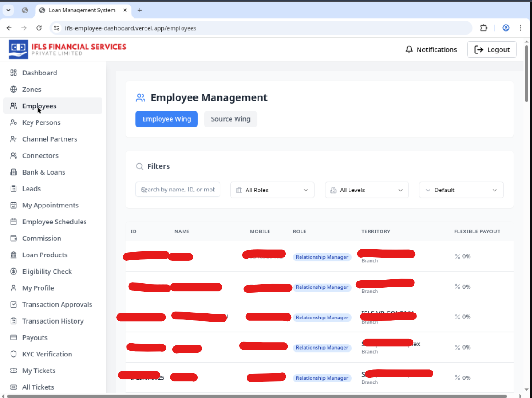Image resolution: width=532 pixels, height=398 pixels.
Task: Click the horizontal scrollbar at the bottom
Action: [x=256, y=396]
